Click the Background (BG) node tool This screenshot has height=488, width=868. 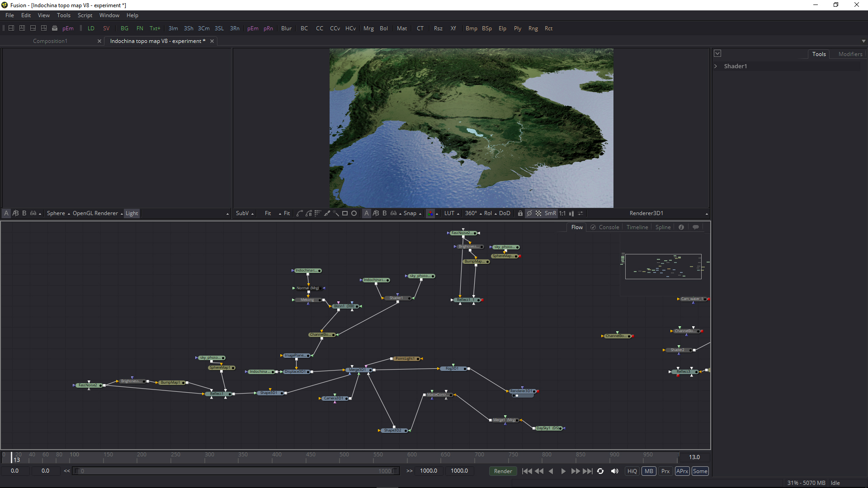tap(124, 28)
